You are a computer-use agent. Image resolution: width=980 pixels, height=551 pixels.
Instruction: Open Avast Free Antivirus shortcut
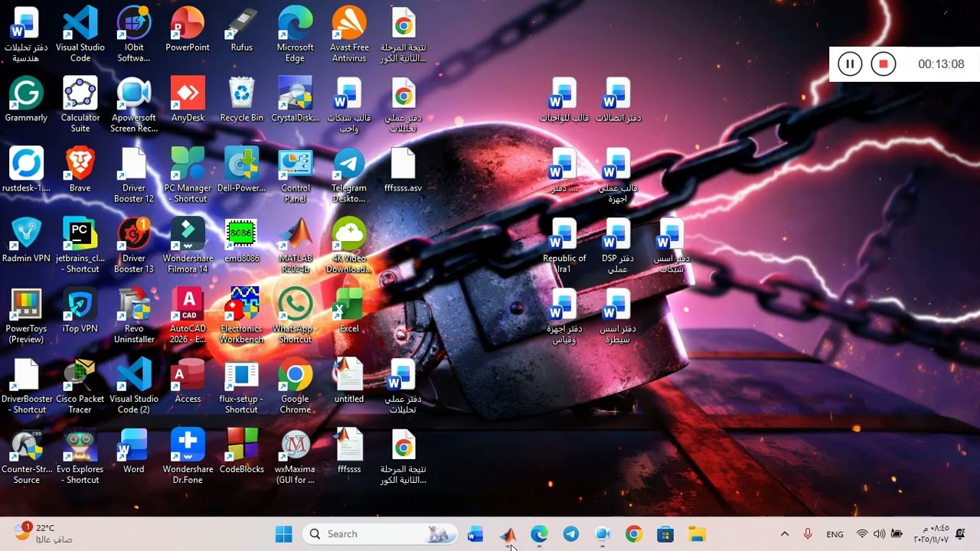[349, 35]
